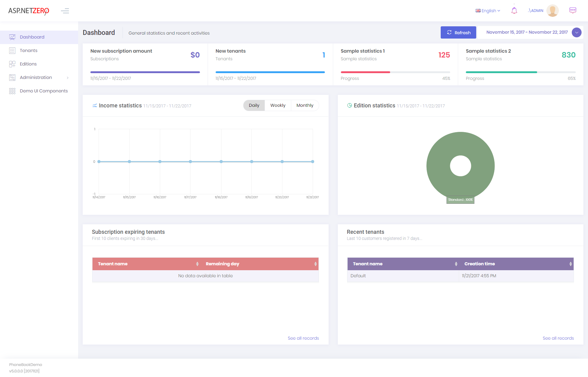Open the notifications bell icon

[x=514, y=11]
